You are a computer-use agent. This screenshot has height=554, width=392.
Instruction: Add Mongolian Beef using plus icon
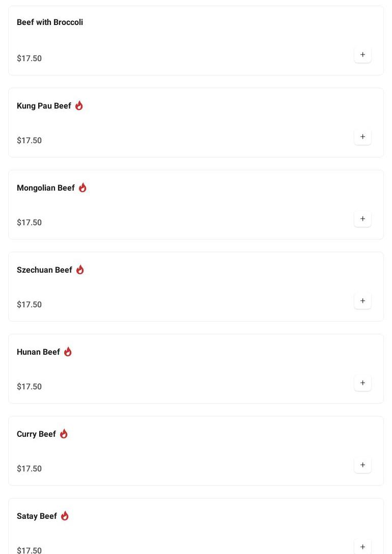tap(362, 219)
